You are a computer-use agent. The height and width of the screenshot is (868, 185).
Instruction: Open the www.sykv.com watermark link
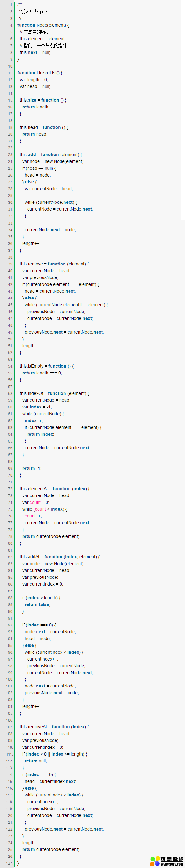click(x=172, y=864)
